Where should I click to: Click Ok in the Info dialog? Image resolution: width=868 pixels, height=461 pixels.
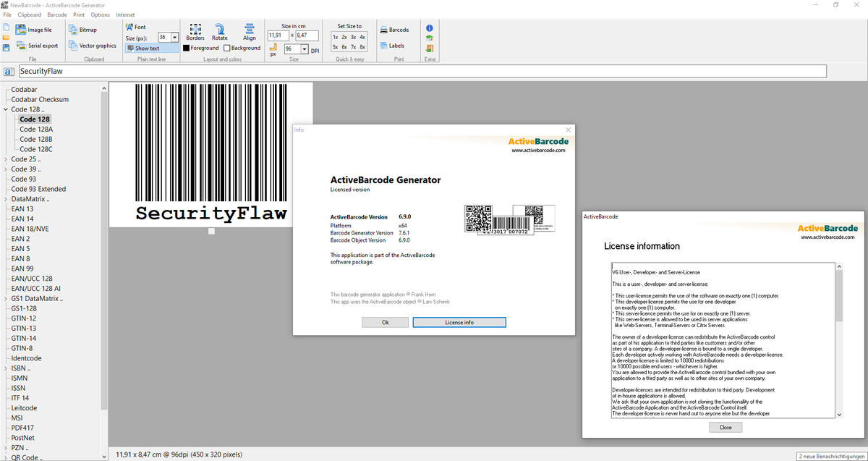[x=385, y=322]
